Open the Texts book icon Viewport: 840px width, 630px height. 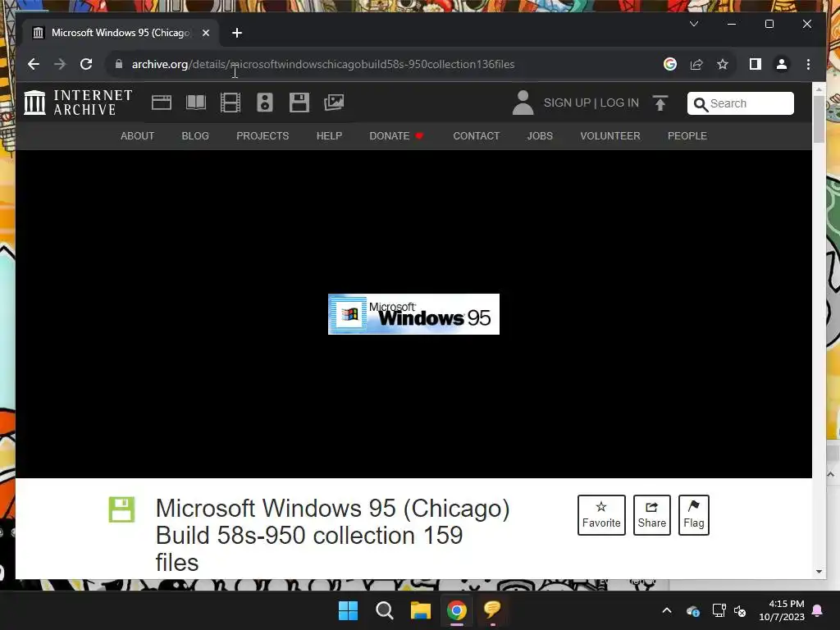pos(196,103)
